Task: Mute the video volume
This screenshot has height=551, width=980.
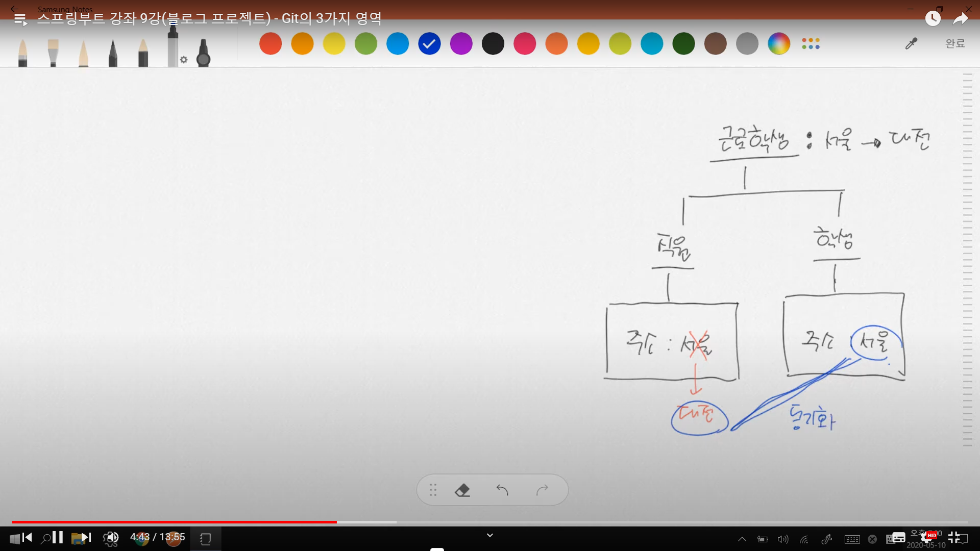Action: (x=112, y=537)
